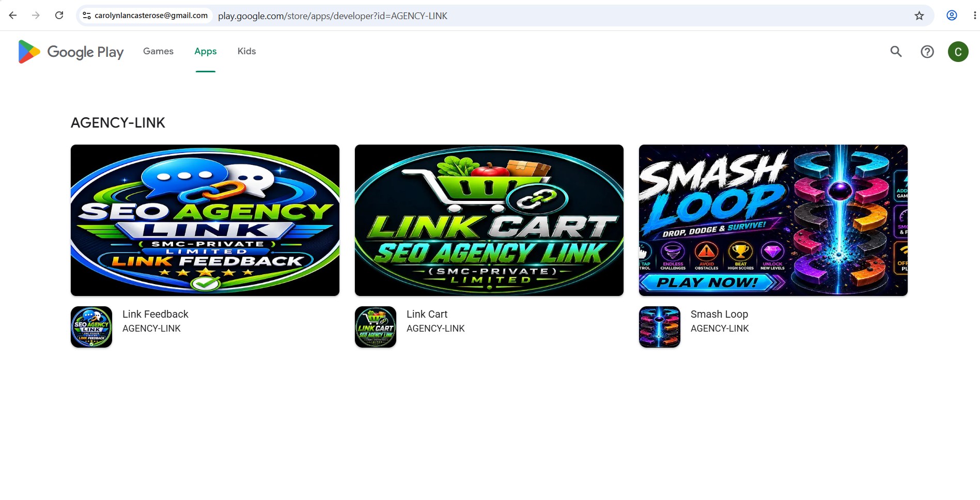Click the carolynlancasterose@gmail.com profile chip
Viewport: 980px width, 500px height.
tap(145, 15)
